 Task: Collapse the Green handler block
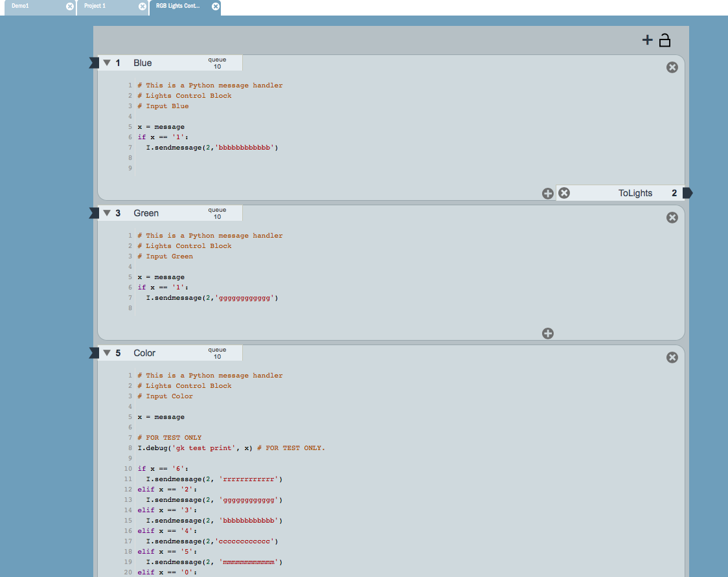107,213
